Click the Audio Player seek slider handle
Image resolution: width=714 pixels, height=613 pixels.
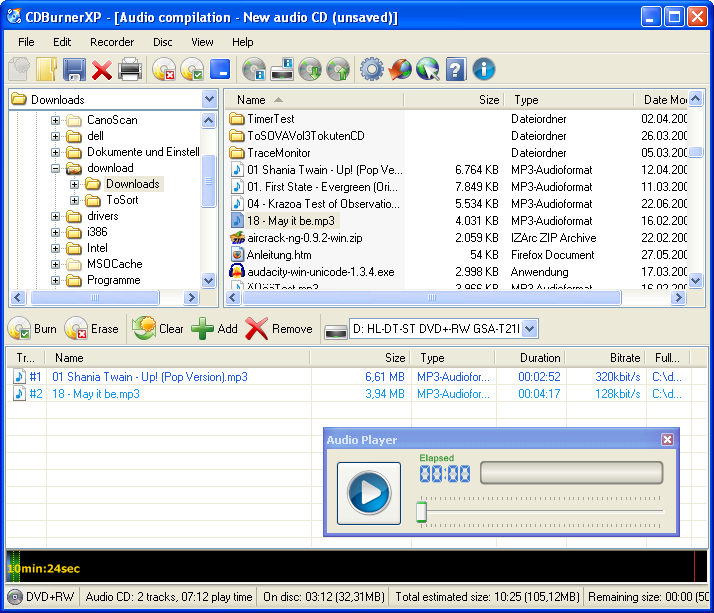pos(422,512)
